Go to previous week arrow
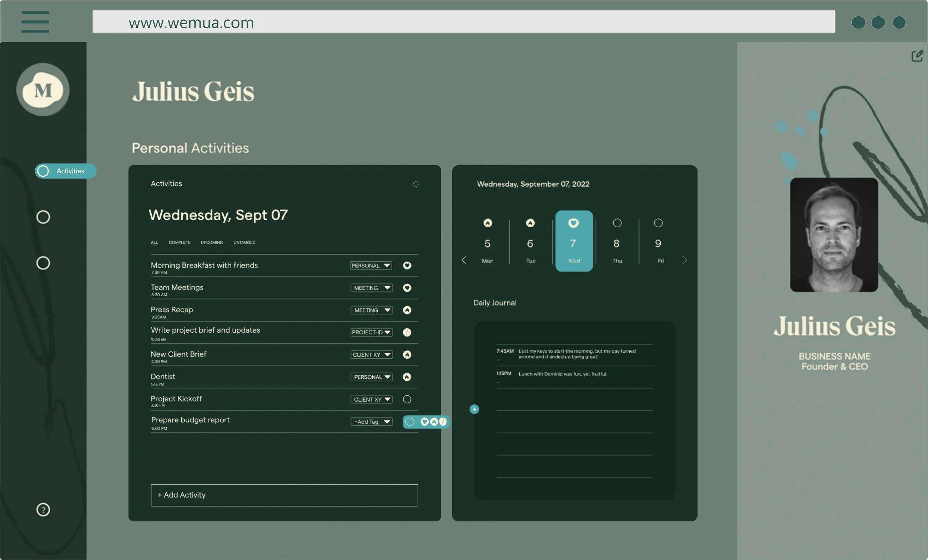Viewport: 928px width, 560px height. pyautogui.click(x=464, y=260)
